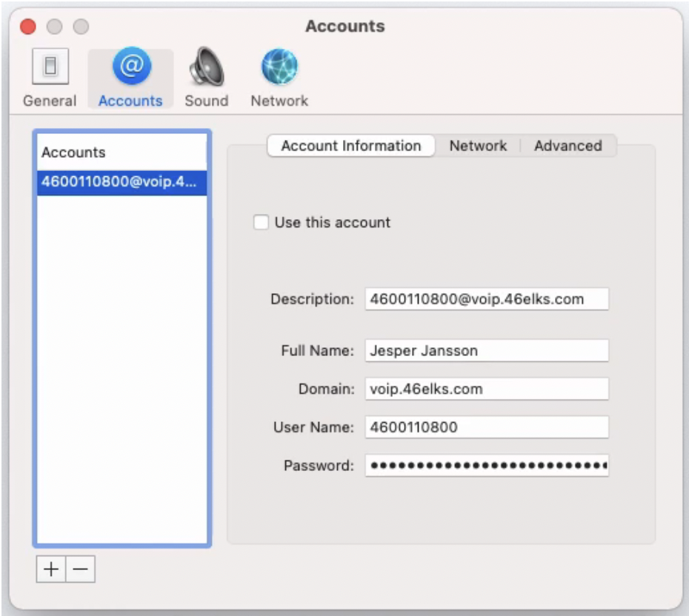Viewport: 689px width, 616px height.
Task: Close the Accounts preferences window
Action: point(28,27)
